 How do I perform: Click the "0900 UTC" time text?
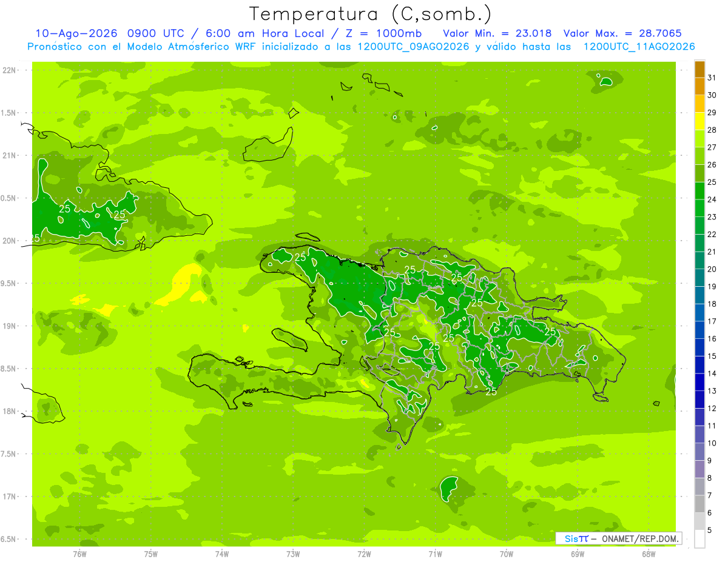(x=155, y=33)
